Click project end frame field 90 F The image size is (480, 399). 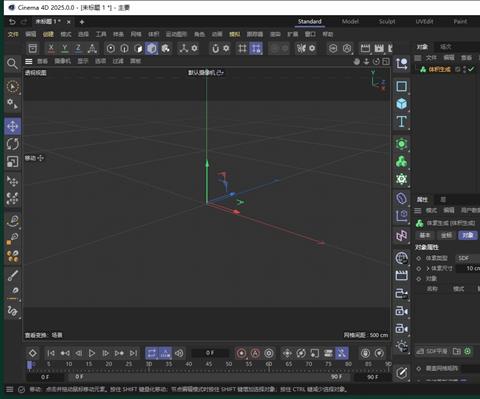(372, 377)
